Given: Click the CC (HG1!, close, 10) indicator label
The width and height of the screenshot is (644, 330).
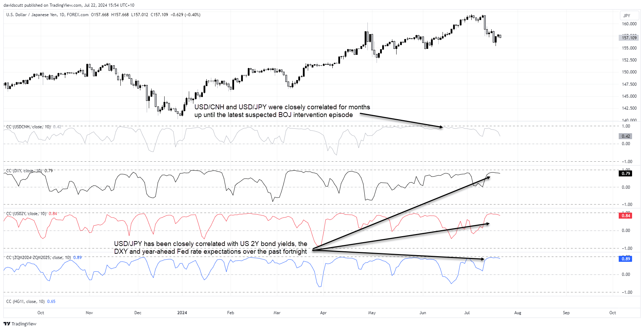Looking at the screenshot, I should (25, 302).
